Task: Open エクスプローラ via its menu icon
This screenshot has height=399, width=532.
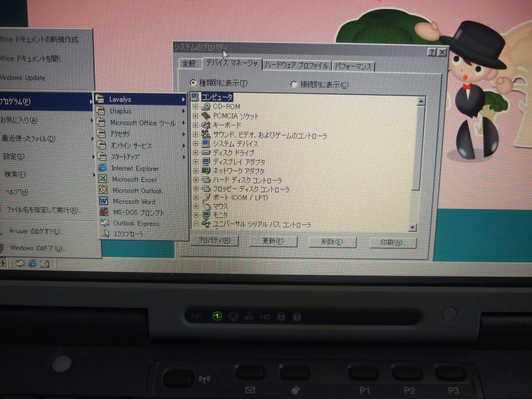Action: coord(105,234)
